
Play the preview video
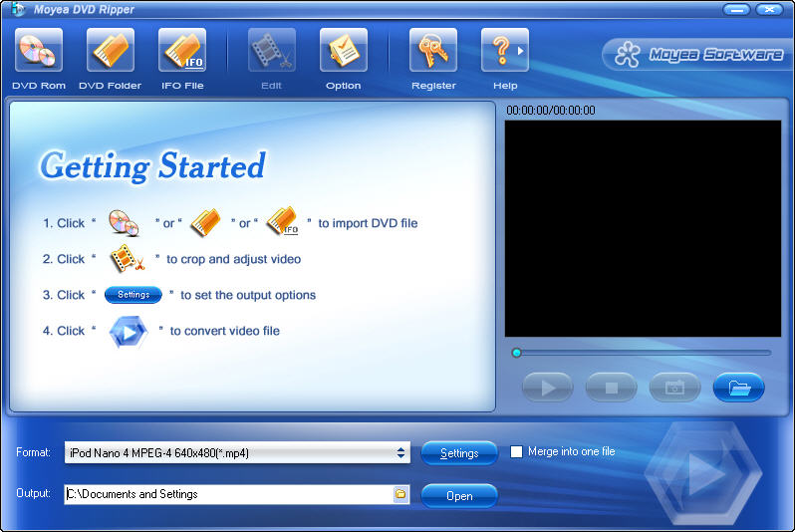(x=548, y=388)
